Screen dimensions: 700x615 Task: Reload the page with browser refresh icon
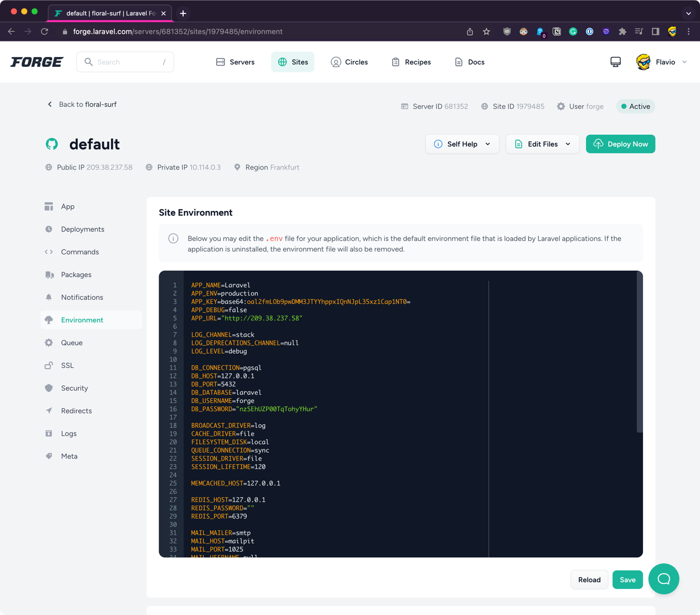45,32
